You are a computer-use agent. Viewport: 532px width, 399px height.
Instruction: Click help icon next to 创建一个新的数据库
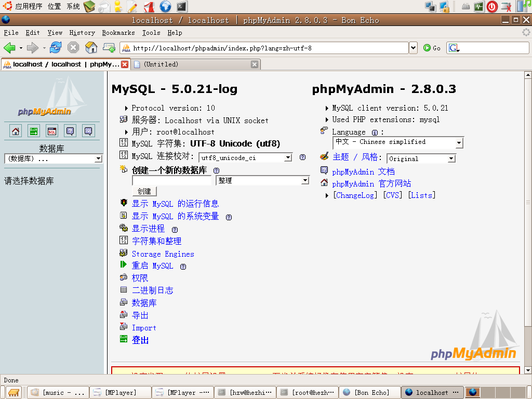click(217, 170)
